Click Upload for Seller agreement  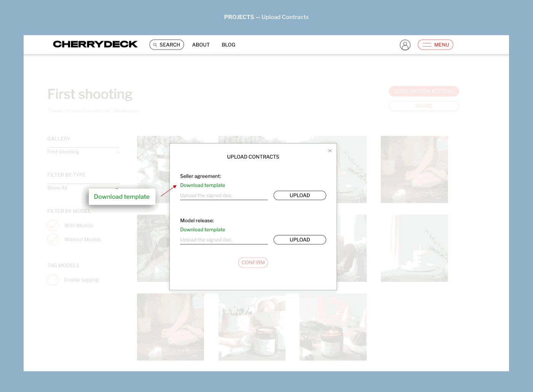tap(300, 195)
